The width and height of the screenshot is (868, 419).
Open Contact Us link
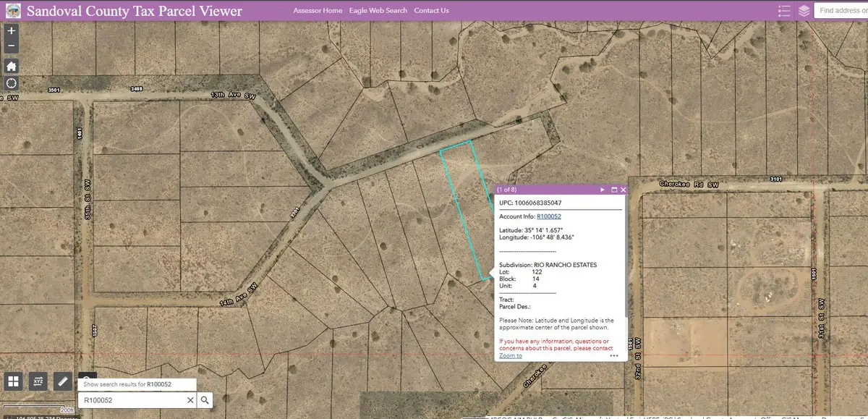tap(431, 11)
